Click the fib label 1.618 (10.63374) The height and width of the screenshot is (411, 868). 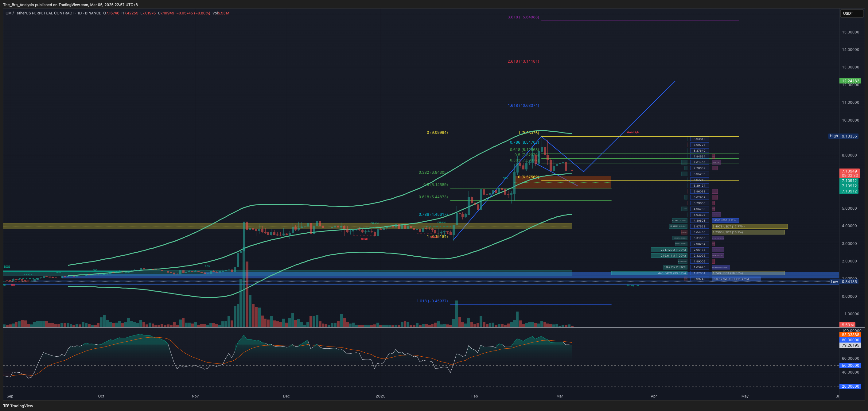click(523, 106)
